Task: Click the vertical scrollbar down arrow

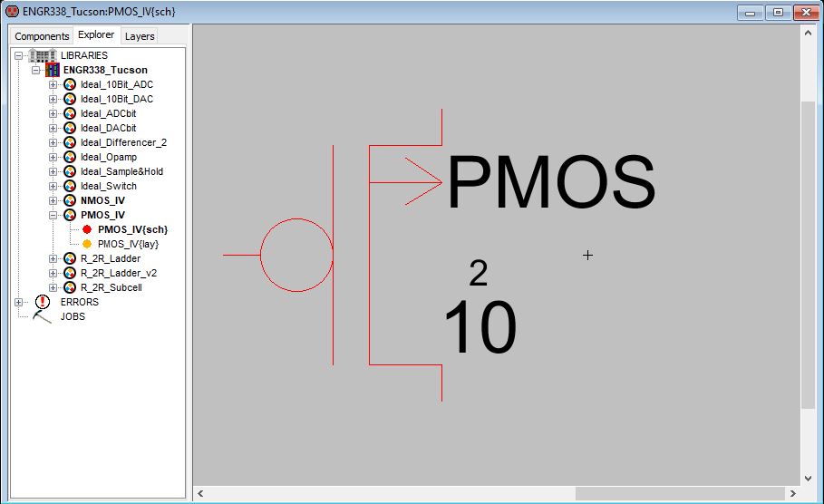Action: coord(809,479)
